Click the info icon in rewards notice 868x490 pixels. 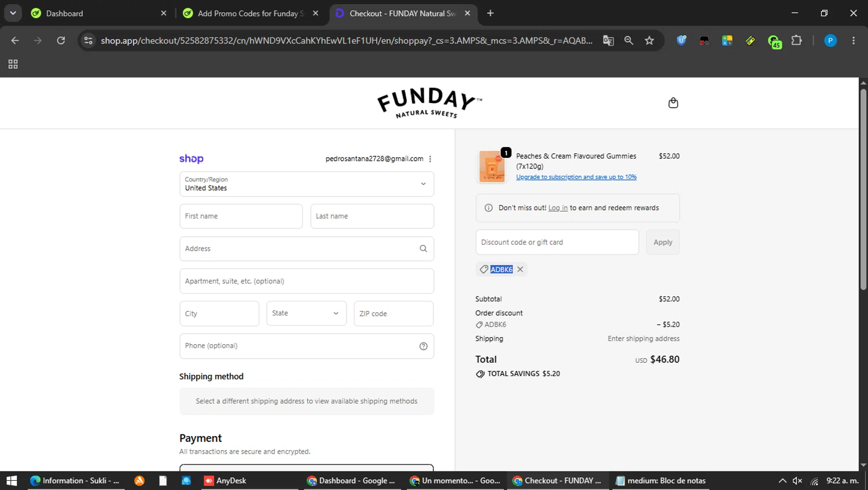point(488,208)
